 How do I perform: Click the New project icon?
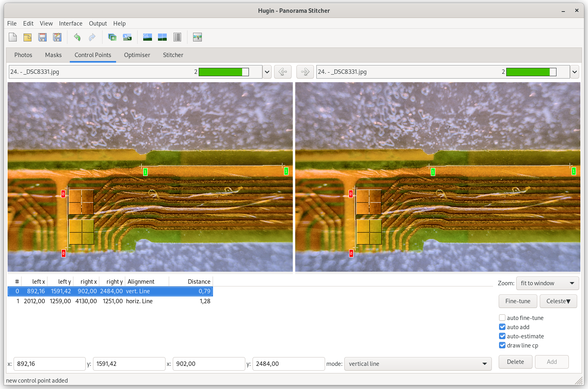click(13, 37)
